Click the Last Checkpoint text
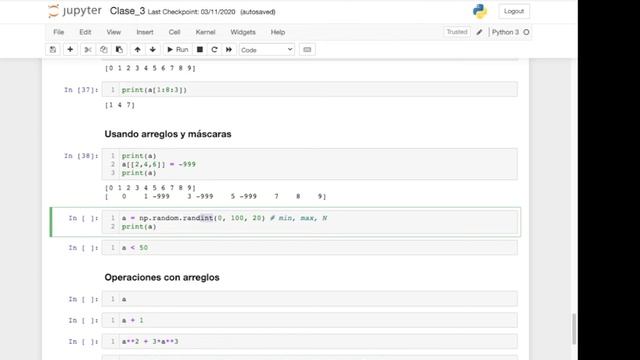The image size is (640, 360). pyautogui.click(x=191, y=12)
